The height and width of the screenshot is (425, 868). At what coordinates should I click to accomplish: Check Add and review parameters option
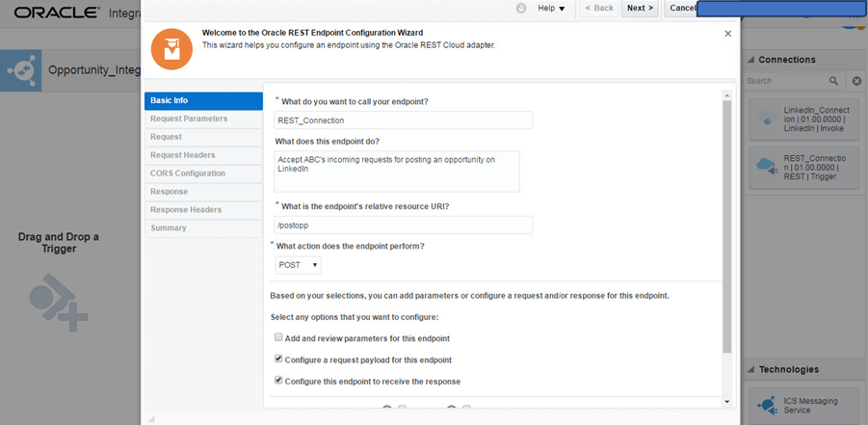click(x=278, y=337)
